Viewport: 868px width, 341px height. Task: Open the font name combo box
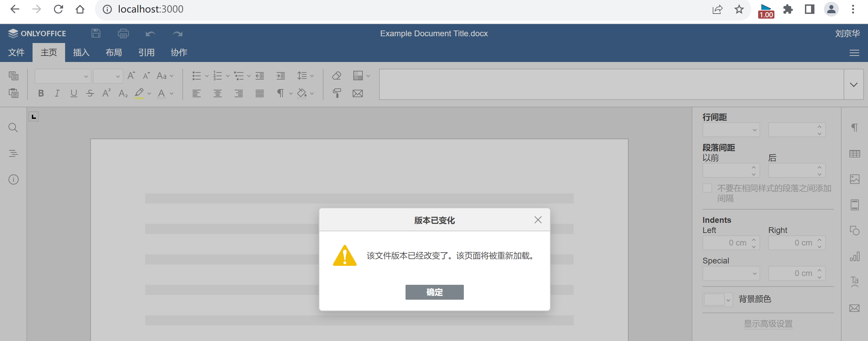click(x=63, y=76)
